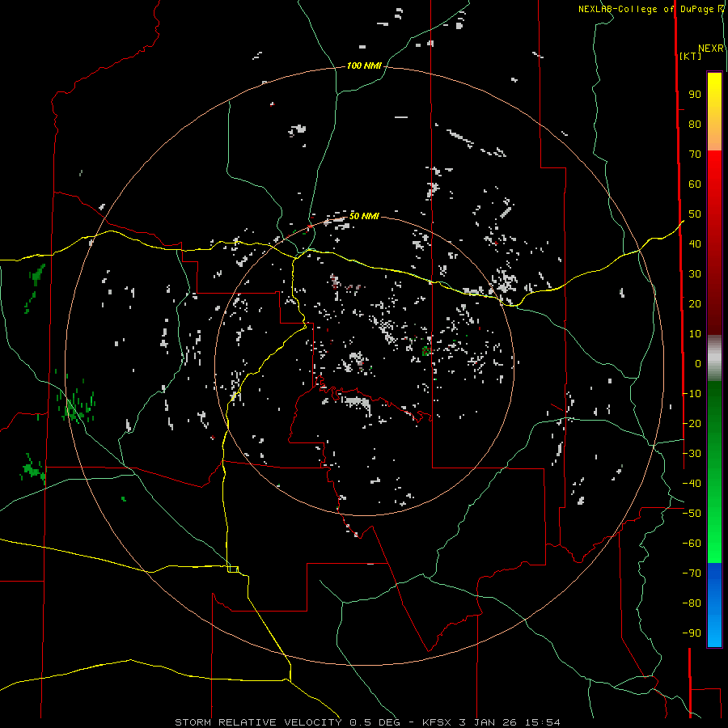Click the -10 value on the velocity scale

tap(692, 394)
